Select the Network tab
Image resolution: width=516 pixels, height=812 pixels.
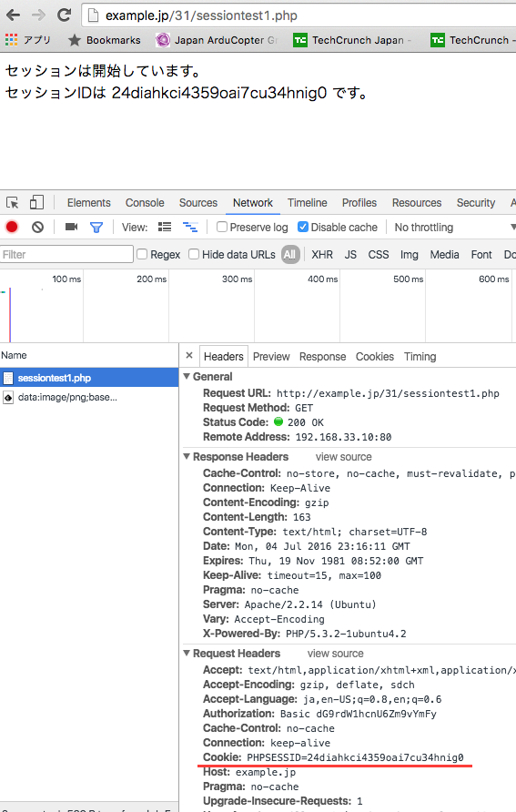tap(253, 203)
